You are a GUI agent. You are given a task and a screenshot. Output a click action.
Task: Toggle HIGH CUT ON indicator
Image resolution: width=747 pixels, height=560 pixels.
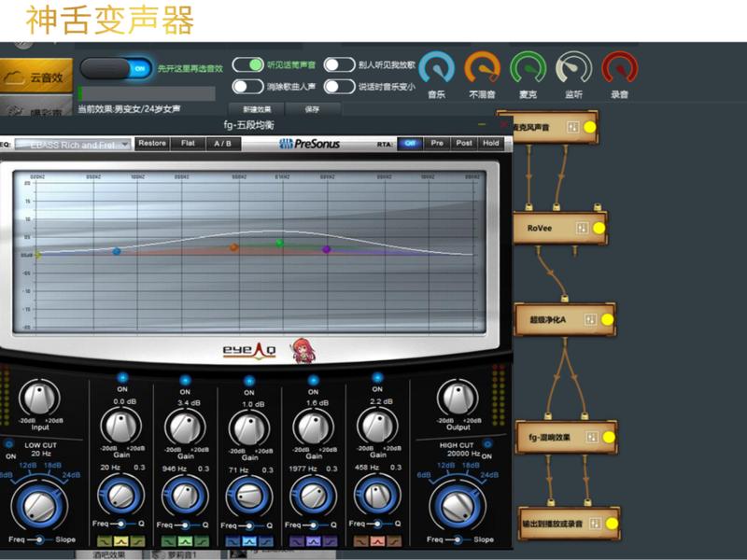pos(486,444)
